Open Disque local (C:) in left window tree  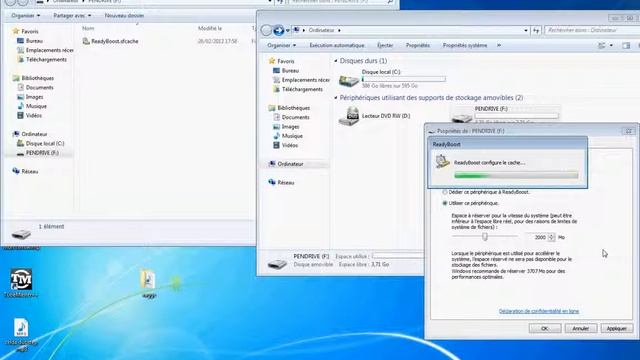click(x=40, y=143)
